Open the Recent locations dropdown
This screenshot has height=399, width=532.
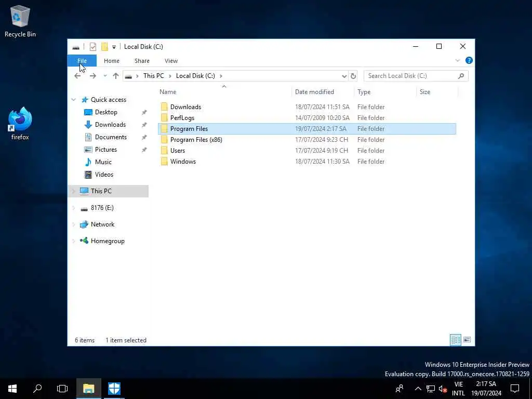[105, 76]
